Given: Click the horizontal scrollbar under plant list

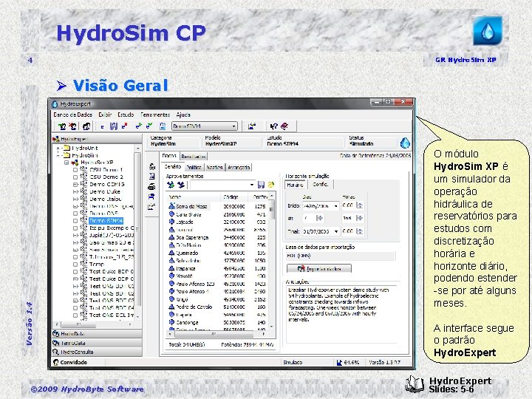Looking at the screenshot, I should pos(217,334).
